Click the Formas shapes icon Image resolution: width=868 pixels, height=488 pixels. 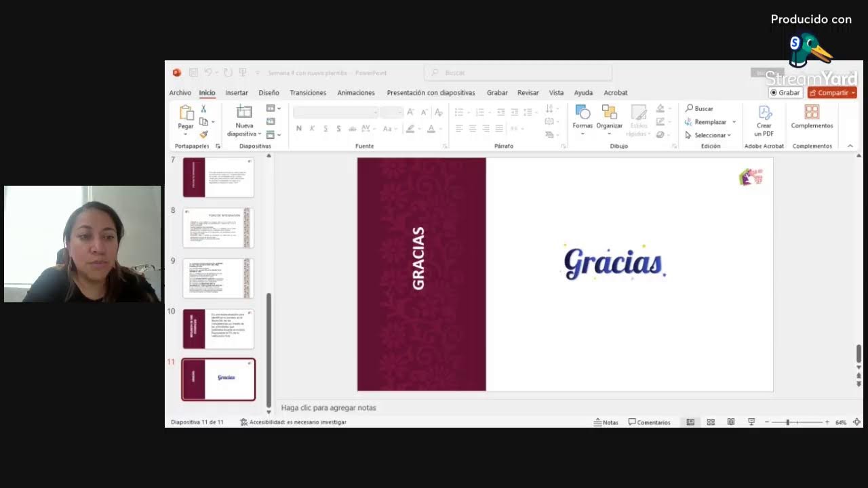pos(582,113)
